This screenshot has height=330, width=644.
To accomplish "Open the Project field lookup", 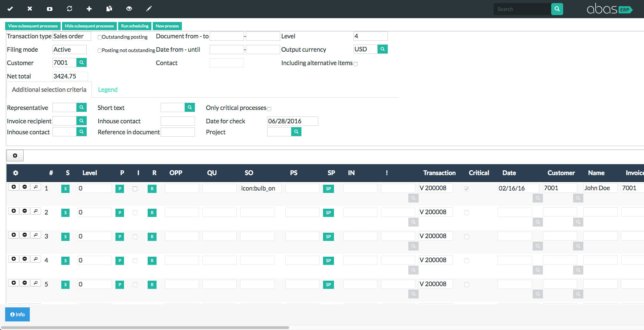I will pyautogui.click(x=296, y=132).
